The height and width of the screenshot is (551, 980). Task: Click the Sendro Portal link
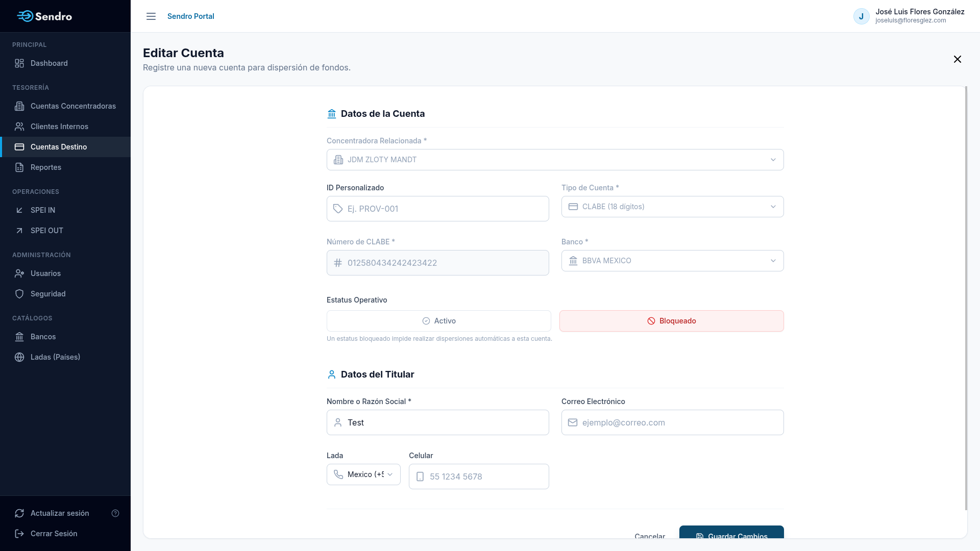191,16
